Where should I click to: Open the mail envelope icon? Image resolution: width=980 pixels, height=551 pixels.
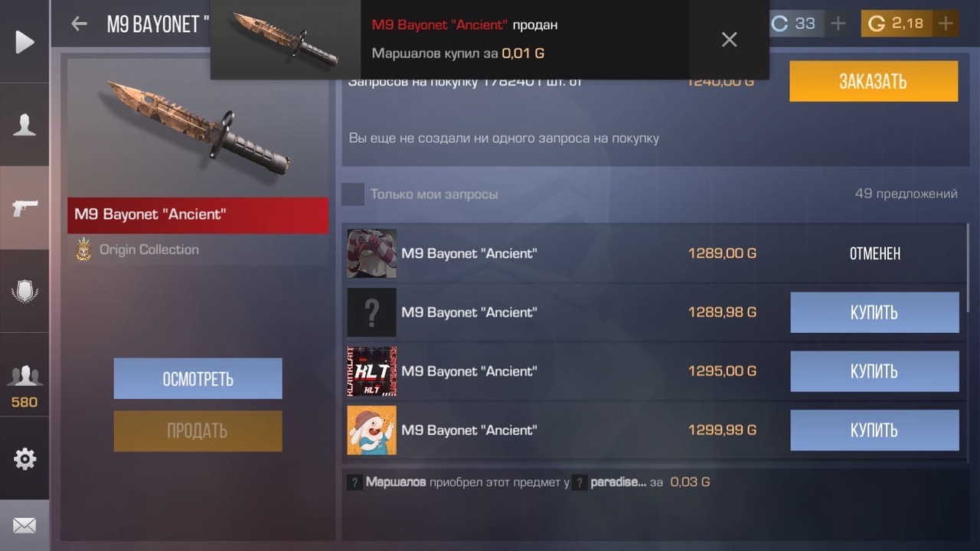coord(24,526)
